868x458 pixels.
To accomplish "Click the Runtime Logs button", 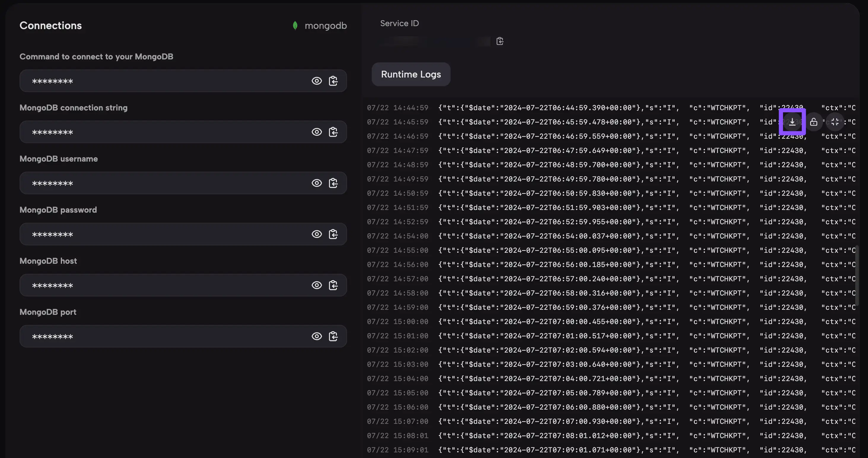I will pos(411,74).
